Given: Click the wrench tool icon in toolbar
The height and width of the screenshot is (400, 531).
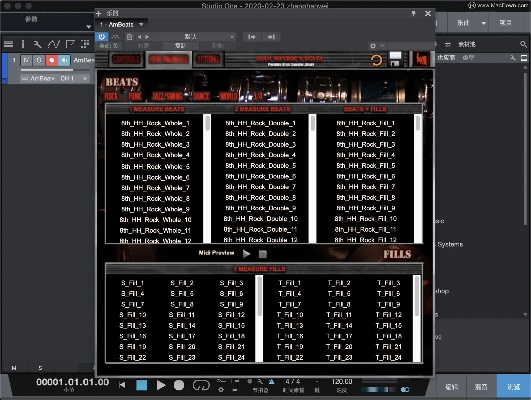Looking at the screenshot, I should click(x=37, y=44).
